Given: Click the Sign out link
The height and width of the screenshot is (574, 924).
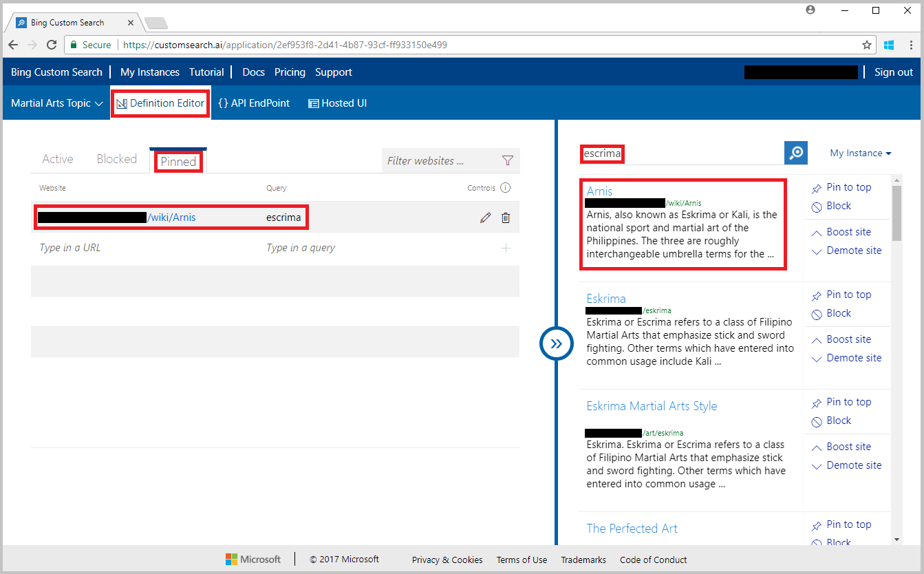Looking at the screenshot, I should (x=893, y=72).
